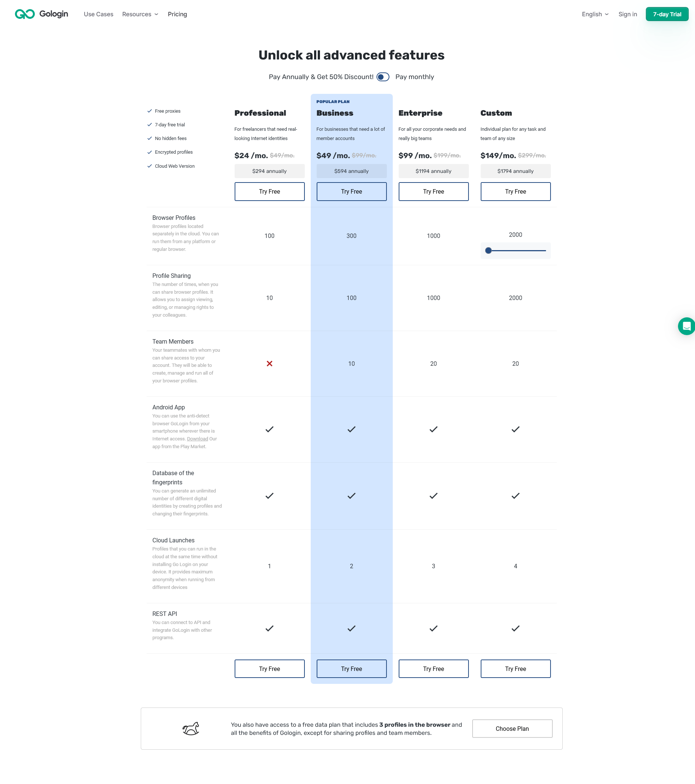Image resolution: width=695 pixels, height=784 pixels.
Task: Click fingerprints database checkmark for Enterprise
Action: click(x=433, y=495)
